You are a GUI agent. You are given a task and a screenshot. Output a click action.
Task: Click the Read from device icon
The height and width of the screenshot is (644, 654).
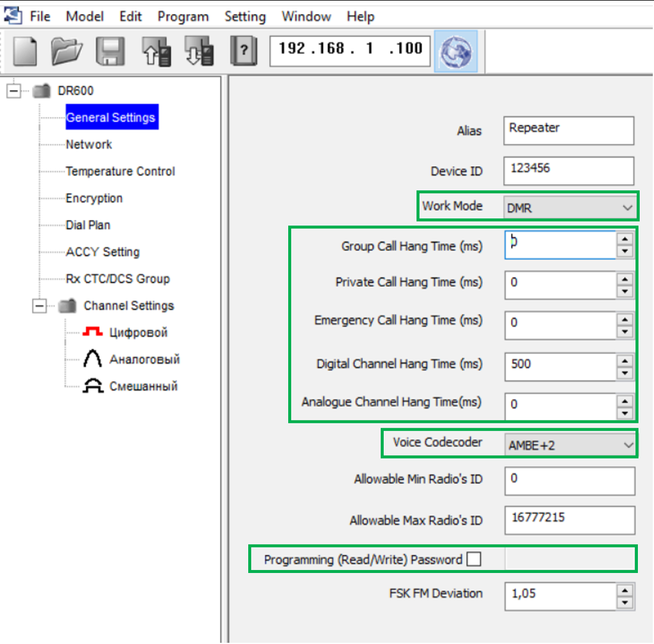[156, 51]
